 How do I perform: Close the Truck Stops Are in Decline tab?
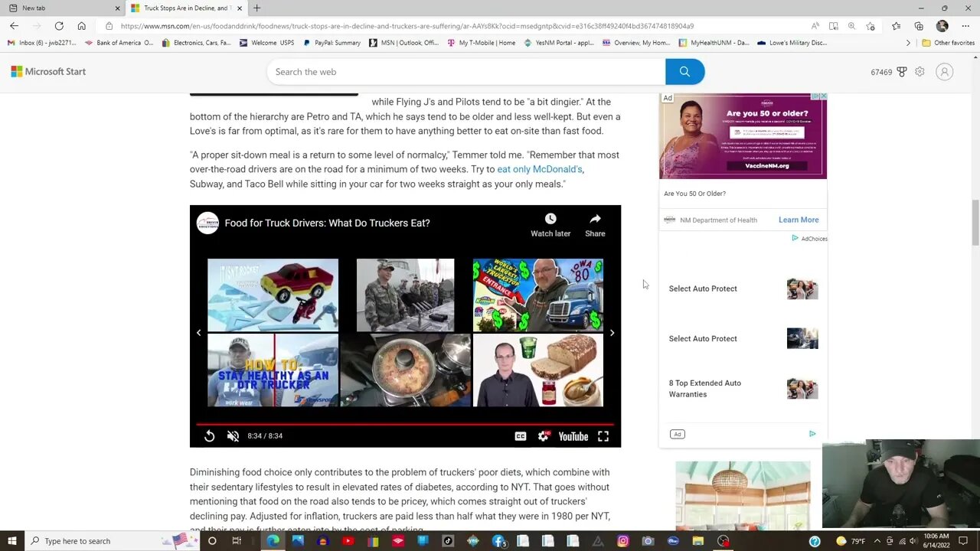239,8
